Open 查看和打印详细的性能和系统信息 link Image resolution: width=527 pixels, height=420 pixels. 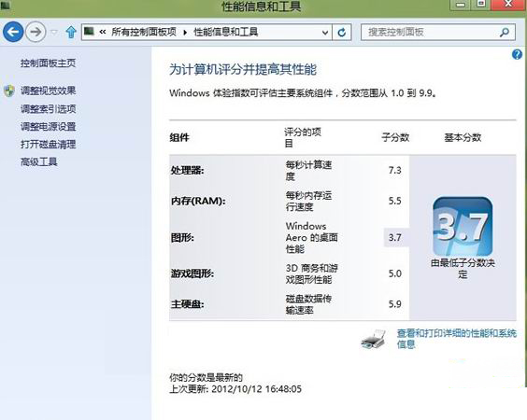pyautogui.click(x=456, y=339)
